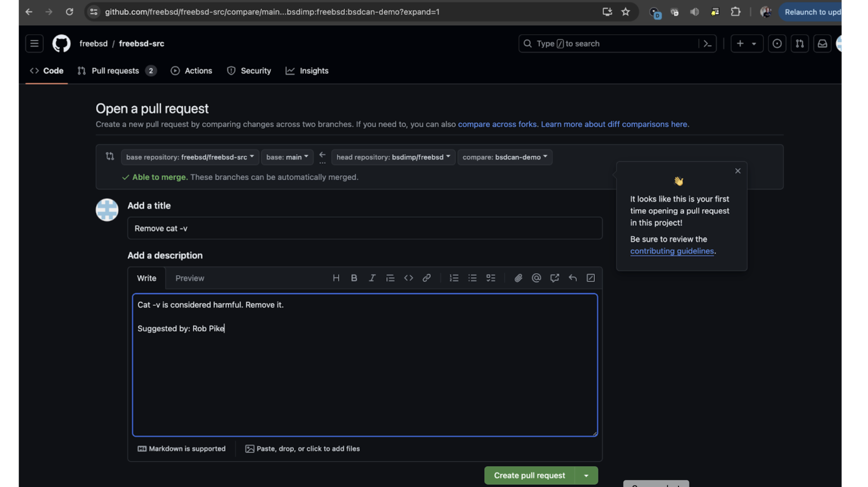Open the compare: bsdcan-demo branch dropdown

coord(505,157)
